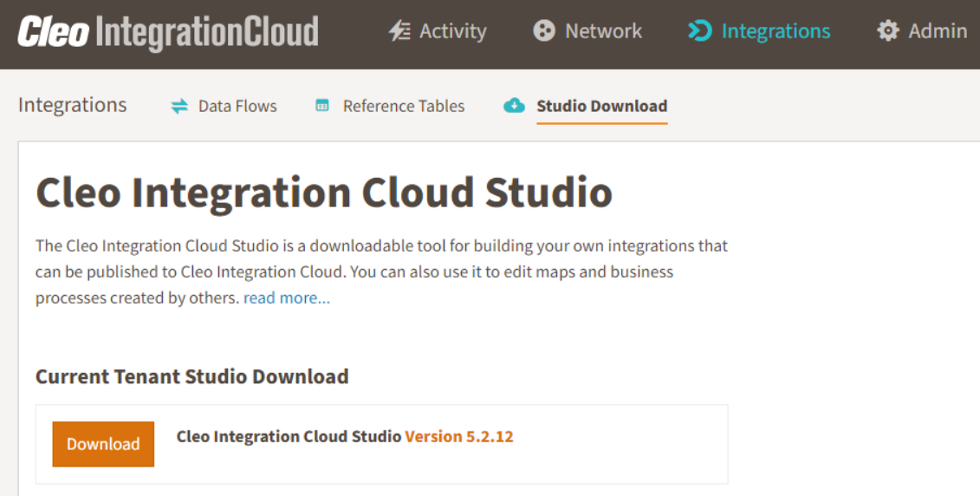Open the Integrations menu
This screenshot has width=980, height=496.
point(759,30)
